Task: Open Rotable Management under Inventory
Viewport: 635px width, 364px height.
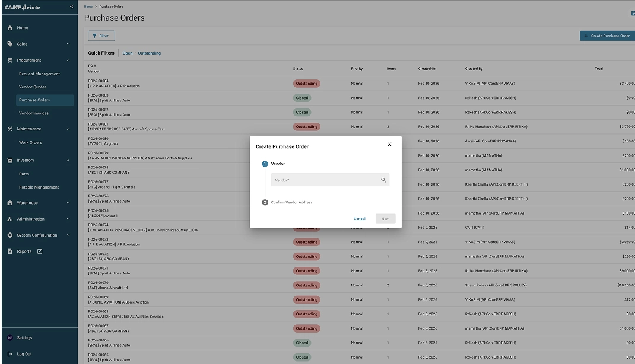Action: click(x=39, y=187)
